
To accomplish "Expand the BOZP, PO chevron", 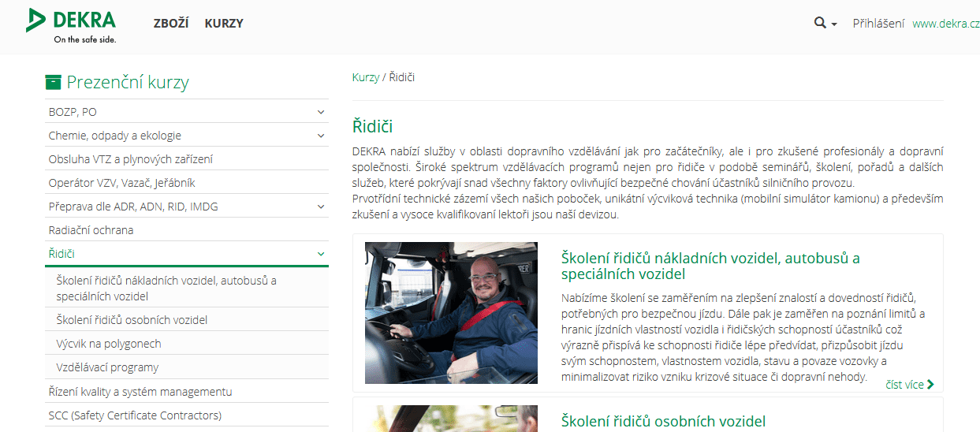I will point(321,112).
